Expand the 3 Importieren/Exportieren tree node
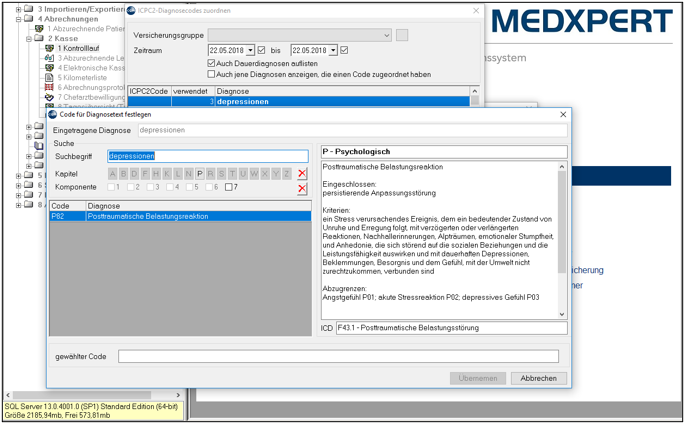Viewport: 685px width, 424px height. (x=18, y=9)
